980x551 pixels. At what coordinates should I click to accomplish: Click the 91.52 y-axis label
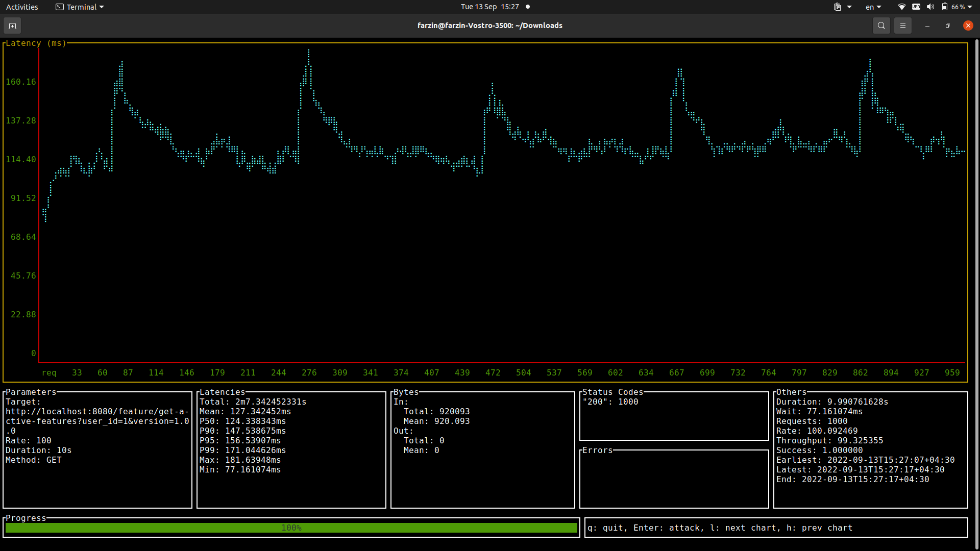(x=23, y=198)
